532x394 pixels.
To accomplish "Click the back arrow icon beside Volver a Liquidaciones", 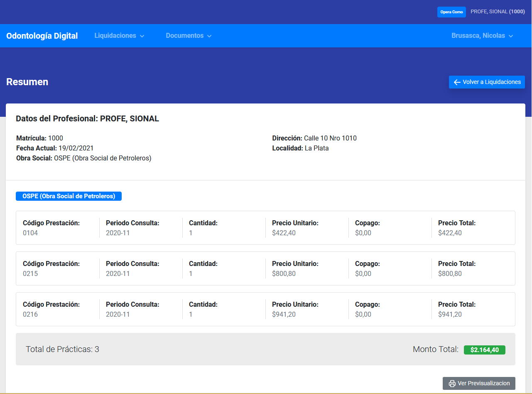I will [457, 82].
